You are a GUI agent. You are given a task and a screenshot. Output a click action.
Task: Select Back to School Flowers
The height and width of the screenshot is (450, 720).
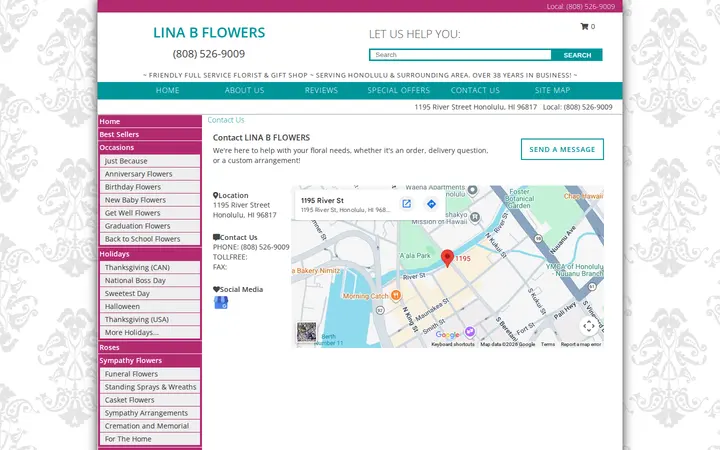tap(150, 239)
